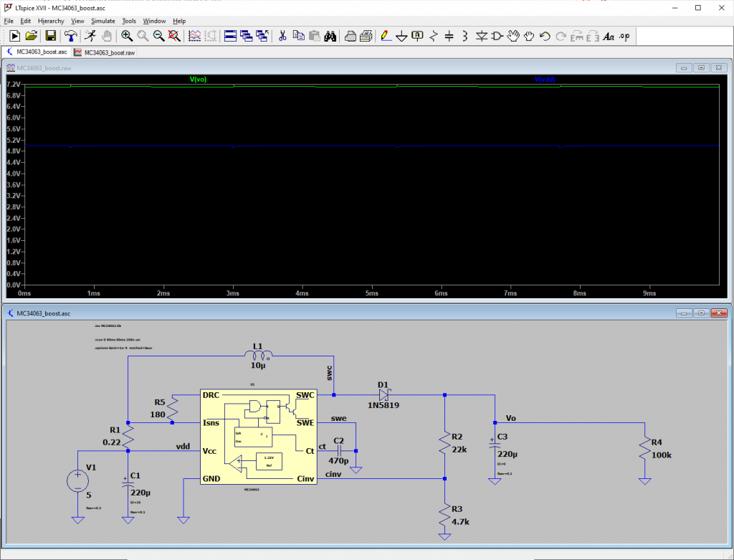Screen dimensions: 734x560
Task: Place a Diode from toolbar
Action: [481, 36]
